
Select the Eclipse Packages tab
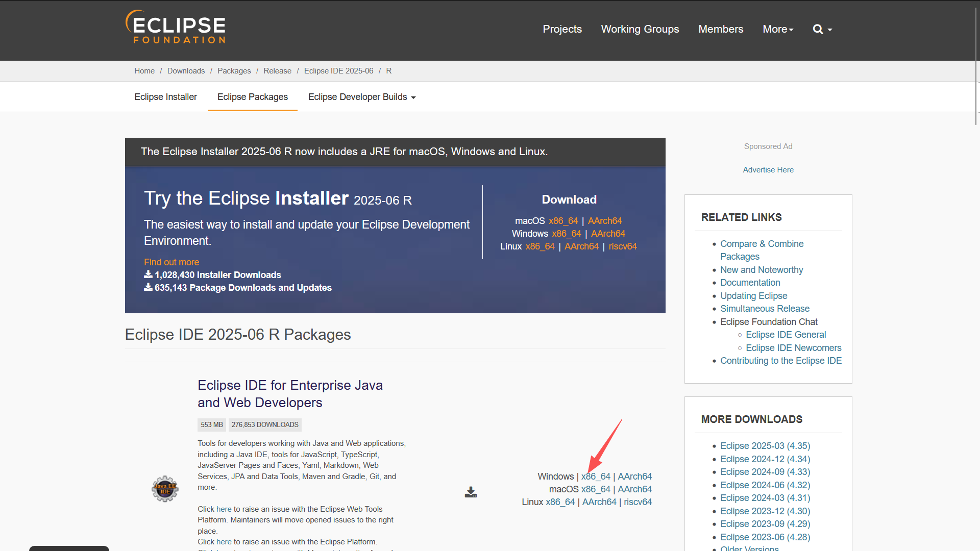[x=253, y=97]
